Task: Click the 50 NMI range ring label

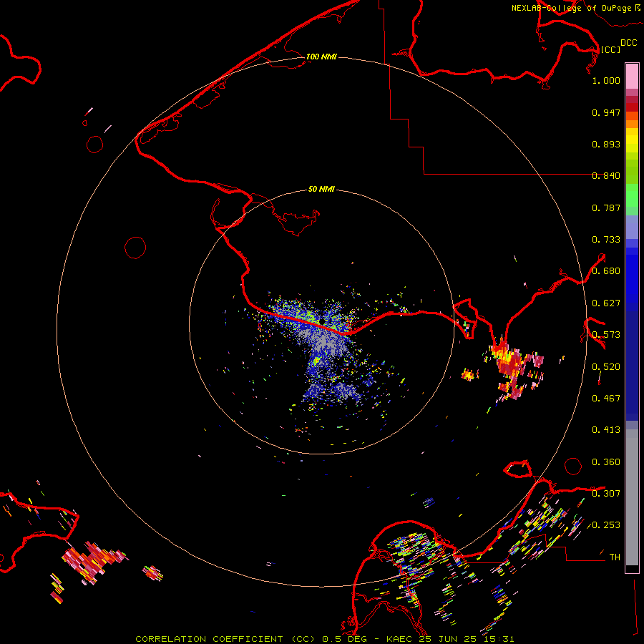Action: [321, 189]
